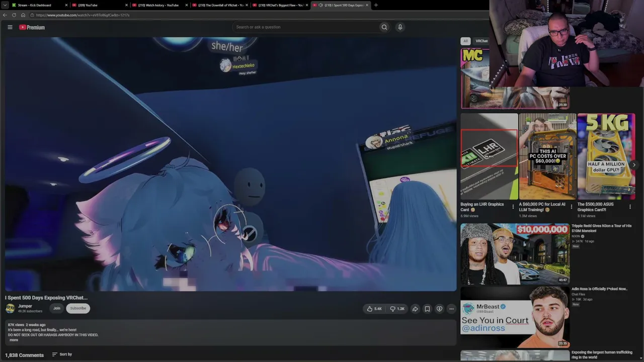
Task: Expand description with 'more' link
Action: pyautogui.click(x=14, y=340)
